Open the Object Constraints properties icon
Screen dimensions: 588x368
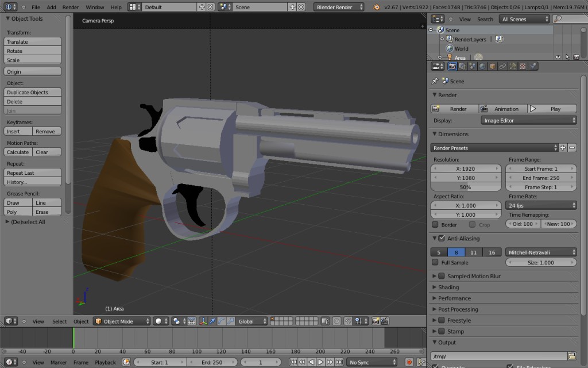(x=502, y=66)
